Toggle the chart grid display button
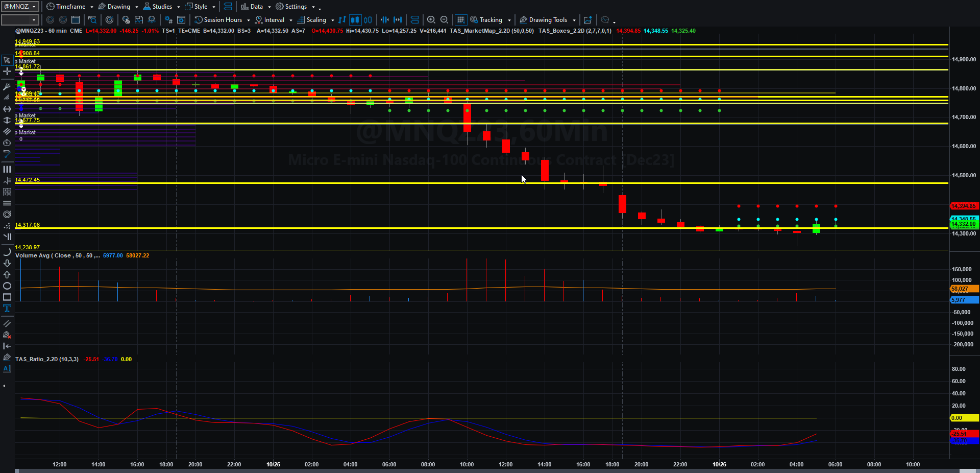Viewport: 980px width, 473px height. 461,20
